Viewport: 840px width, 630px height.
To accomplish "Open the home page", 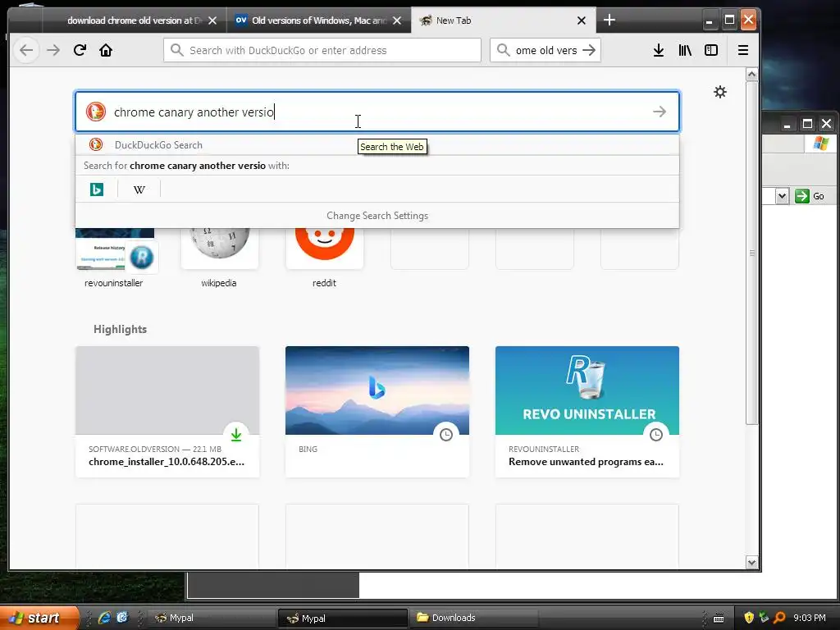I will coord(106,50).
